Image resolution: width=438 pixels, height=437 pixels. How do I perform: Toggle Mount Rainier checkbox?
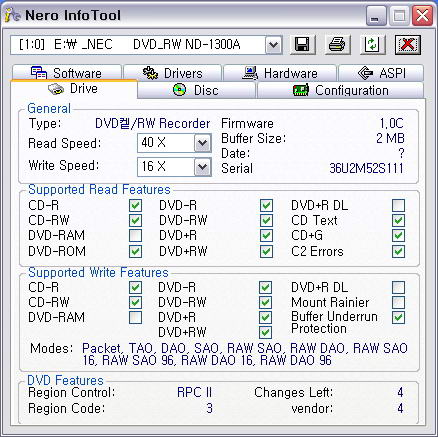point(399,302)
